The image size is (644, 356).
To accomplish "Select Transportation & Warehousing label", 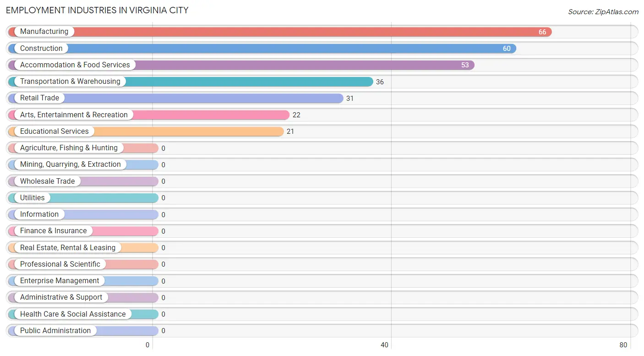I will pyautogui.click(x=70, y=82).
